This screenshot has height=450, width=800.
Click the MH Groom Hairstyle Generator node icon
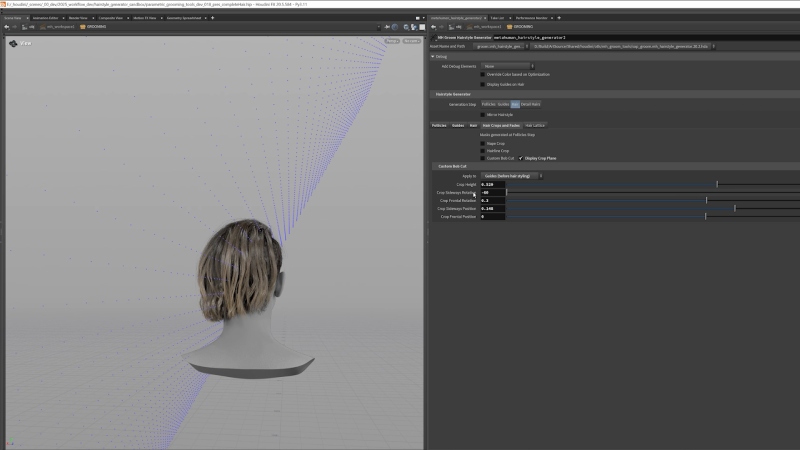435,37
